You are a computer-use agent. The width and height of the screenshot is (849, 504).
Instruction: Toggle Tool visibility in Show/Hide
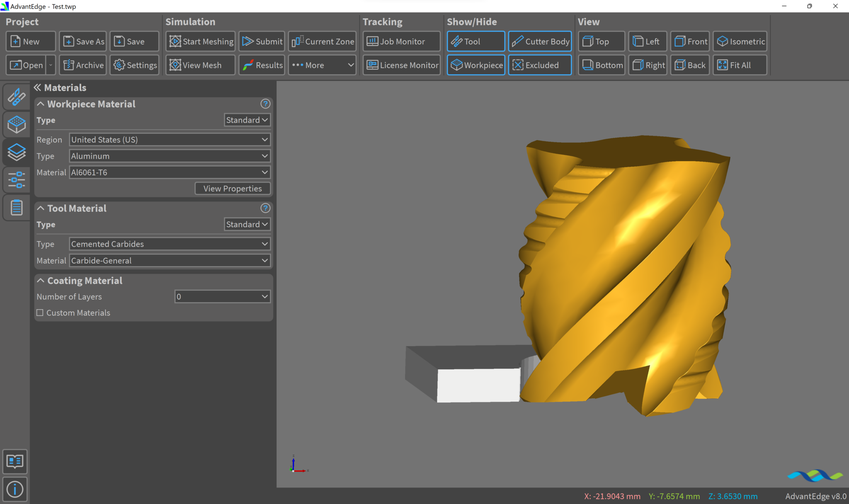click(x=475, y=41)
